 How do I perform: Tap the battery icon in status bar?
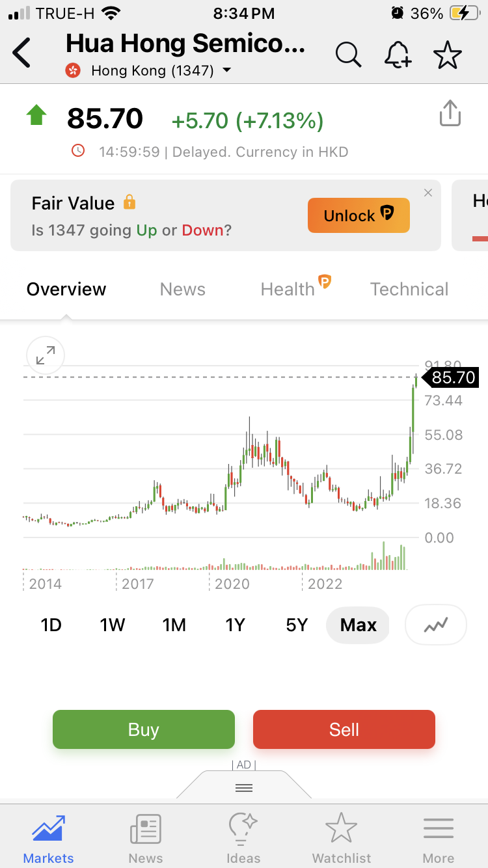point(465,13)
